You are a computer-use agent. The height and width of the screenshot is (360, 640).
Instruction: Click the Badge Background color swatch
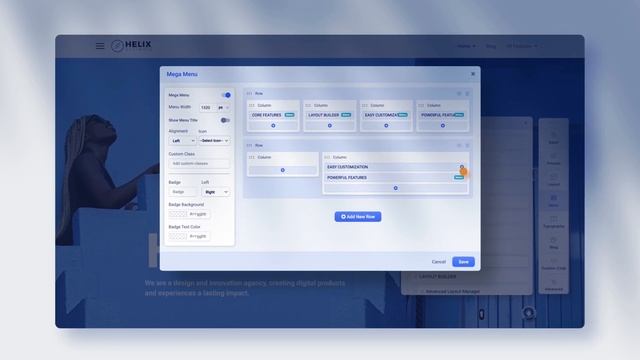point(178,214)
